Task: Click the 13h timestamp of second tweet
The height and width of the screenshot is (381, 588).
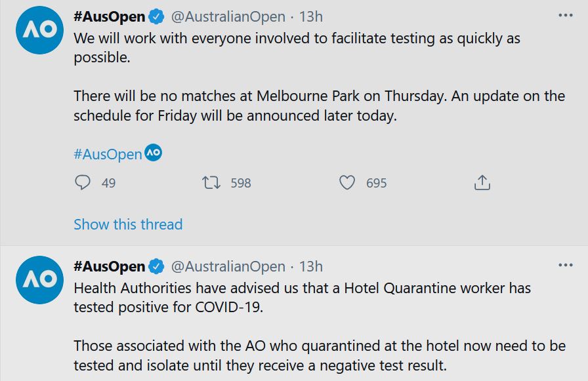Action: (311, 267)
